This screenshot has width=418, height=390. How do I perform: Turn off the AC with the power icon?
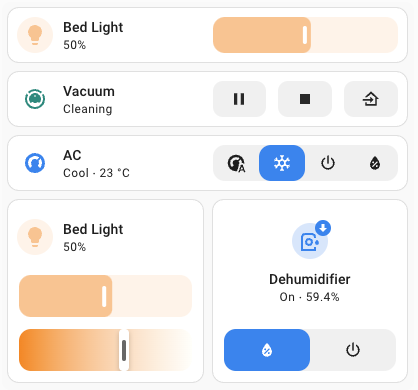pyautogui.click(x=328, y=163)
